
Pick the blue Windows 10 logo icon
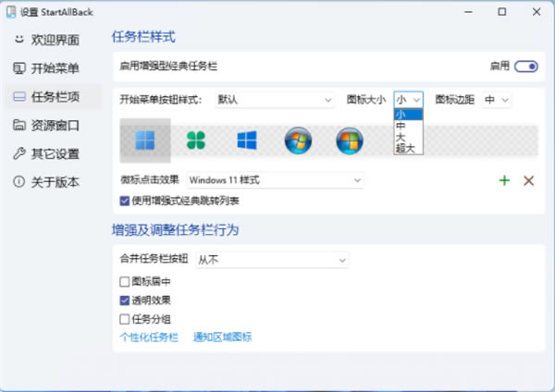[247, 141]
